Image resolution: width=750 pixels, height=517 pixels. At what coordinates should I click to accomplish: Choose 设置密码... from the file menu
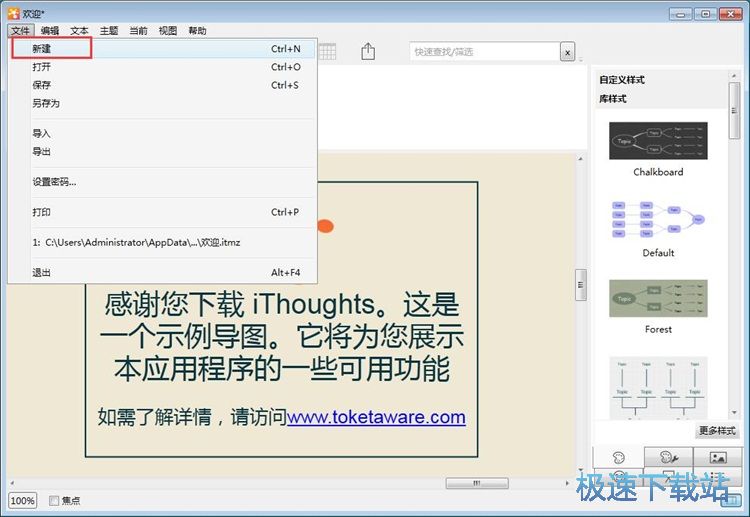(x=163, y=182)
